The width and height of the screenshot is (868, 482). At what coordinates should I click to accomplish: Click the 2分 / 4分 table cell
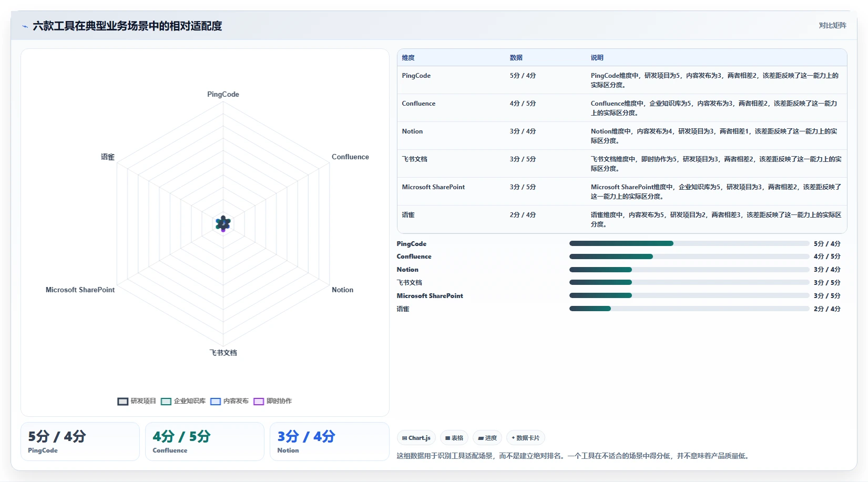523,215
